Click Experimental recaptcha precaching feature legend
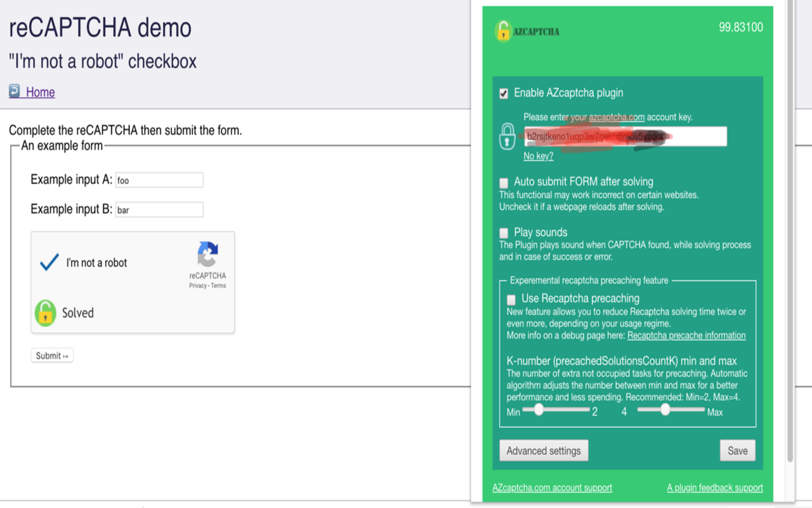The image size is (812, 508). pyautogui.click(x=589, y=280)
